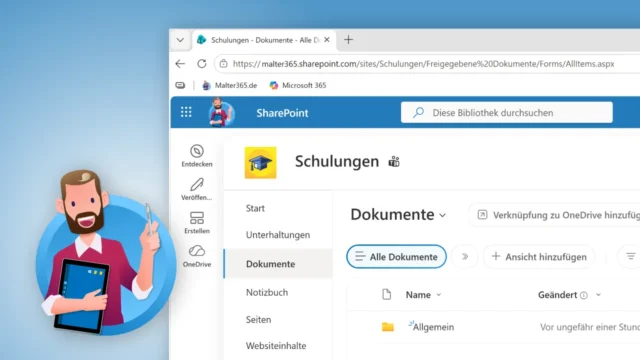This screenshot has width=640, height=360.
Task: Close the Schulungen - Dokumente tab
Action: (x=327, y=40)
